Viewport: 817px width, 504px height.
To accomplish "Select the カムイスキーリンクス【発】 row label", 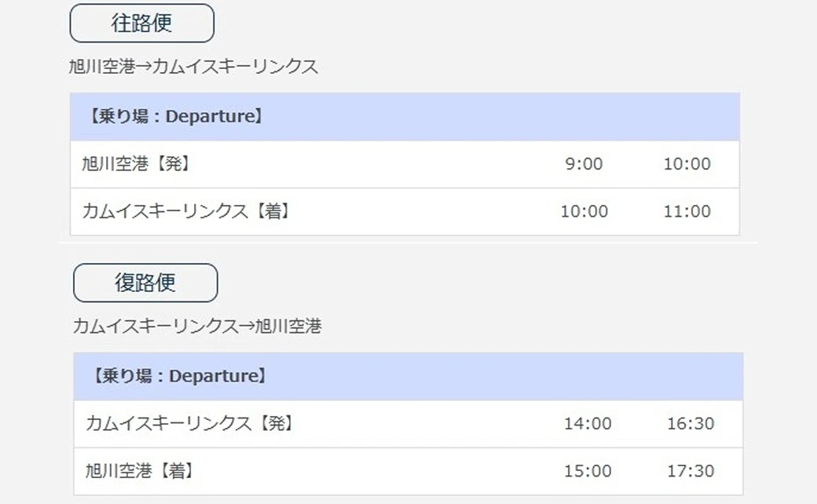I will click(x=189, y=424).
